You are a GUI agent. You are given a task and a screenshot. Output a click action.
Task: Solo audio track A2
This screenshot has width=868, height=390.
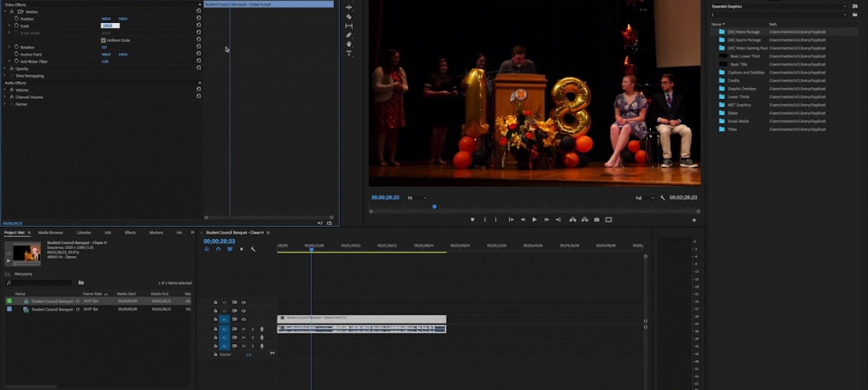click(x=253, y=337)
